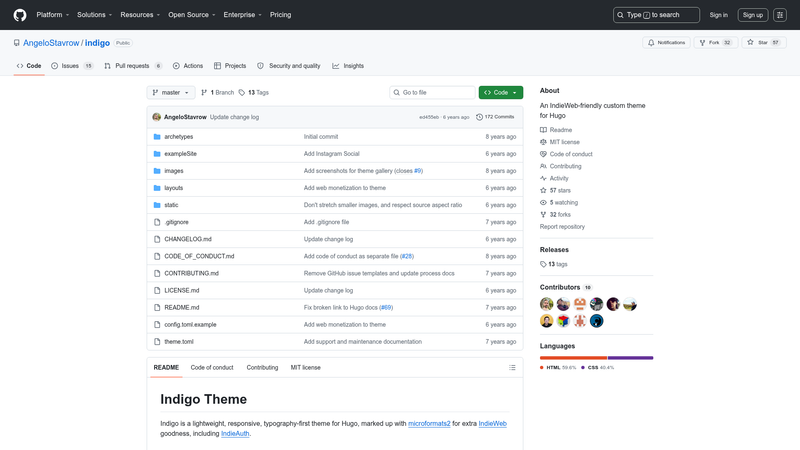
Task: Open the config.toml.example file
Action: (190, 324)
